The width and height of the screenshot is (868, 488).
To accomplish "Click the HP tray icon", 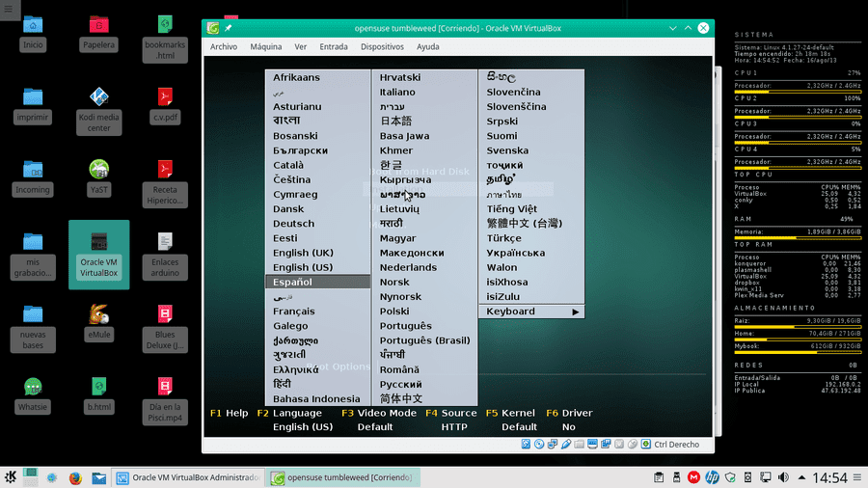I will [713, 477].
